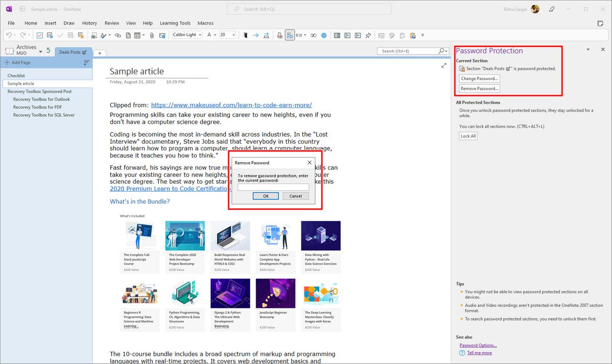Open the Calibri Light font dropdown
The height and width of the screenshot is (364, 612).
coord(199,35)
